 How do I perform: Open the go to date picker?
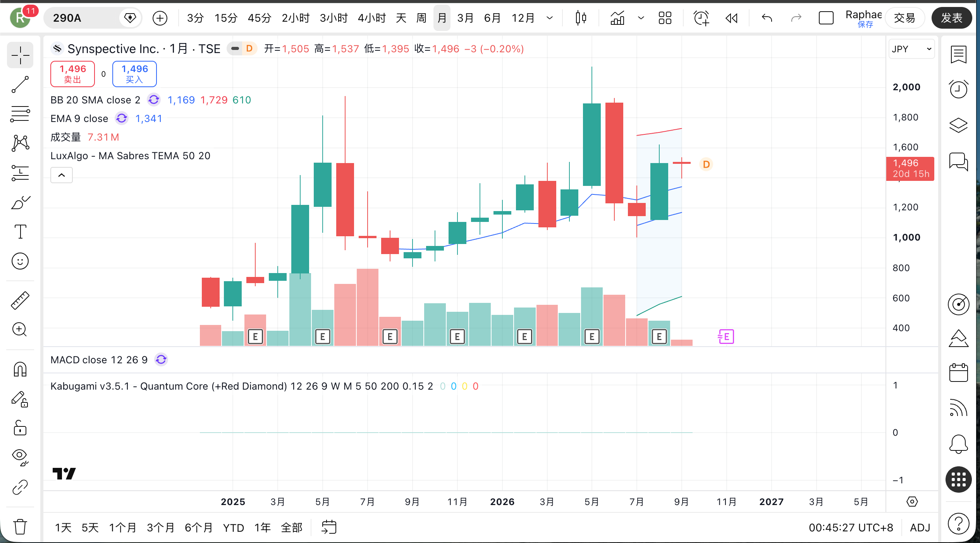coord(329,528)
